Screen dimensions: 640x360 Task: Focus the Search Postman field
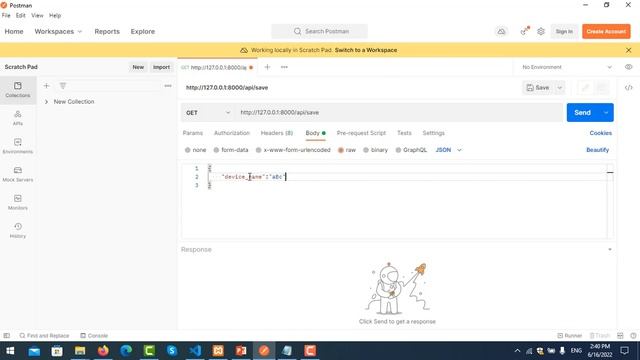[x=320, y=31]
